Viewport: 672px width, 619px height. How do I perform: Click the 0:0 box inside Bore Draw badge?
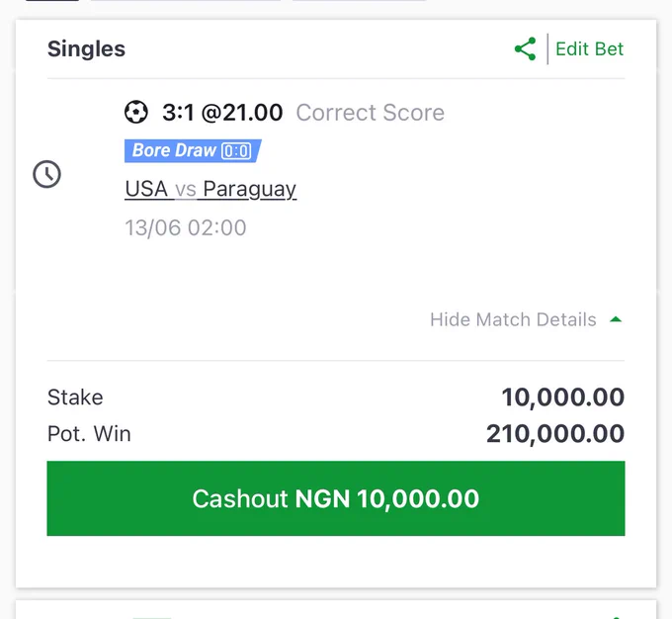coord(236,151)
